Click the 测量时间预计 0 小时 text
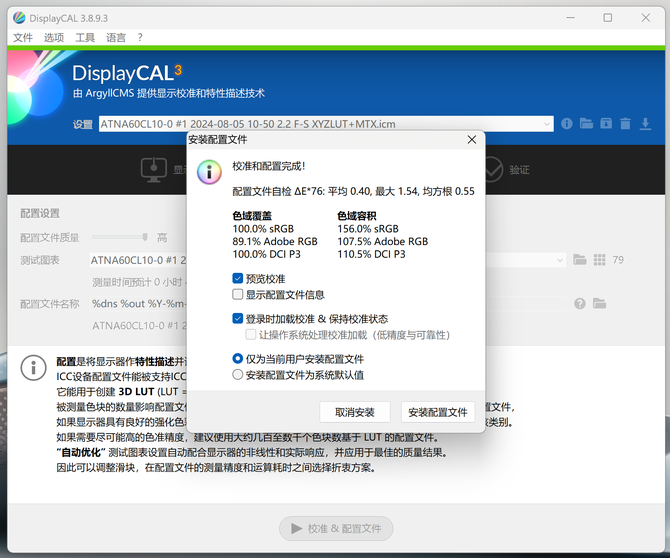 point(138,282)
